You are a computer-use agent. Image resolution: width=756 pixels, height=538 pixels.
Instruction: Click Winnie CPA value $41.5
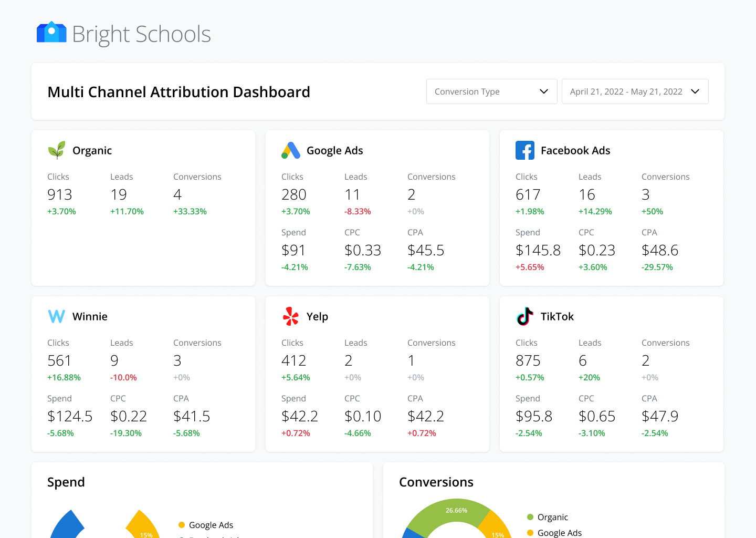tap(192, 416)
